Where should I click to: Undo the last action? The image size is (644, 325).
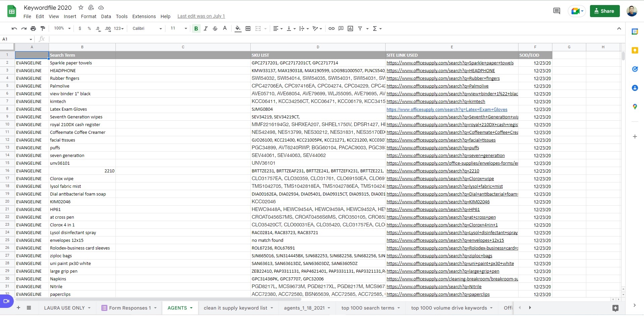pos(14,29)
